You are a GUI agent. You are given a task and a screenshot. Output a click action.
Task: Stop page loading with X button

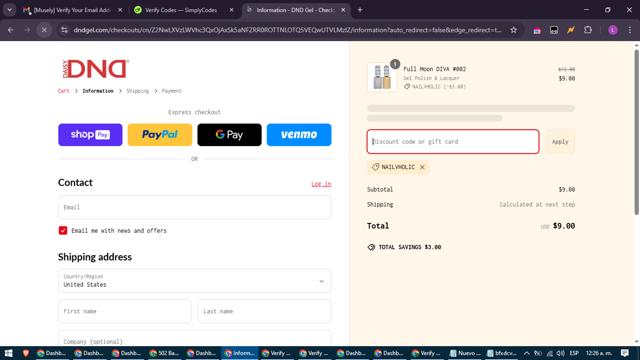click(44, 30)
